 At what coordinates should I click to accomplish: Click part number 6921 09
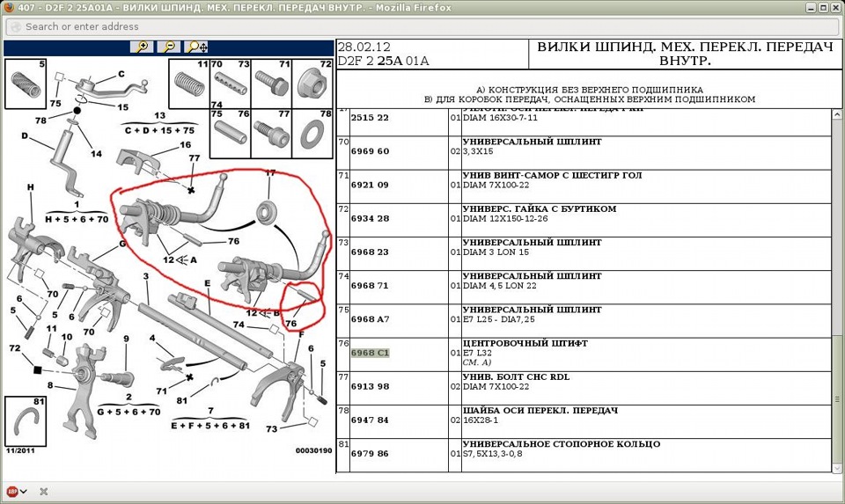[370, 185]
